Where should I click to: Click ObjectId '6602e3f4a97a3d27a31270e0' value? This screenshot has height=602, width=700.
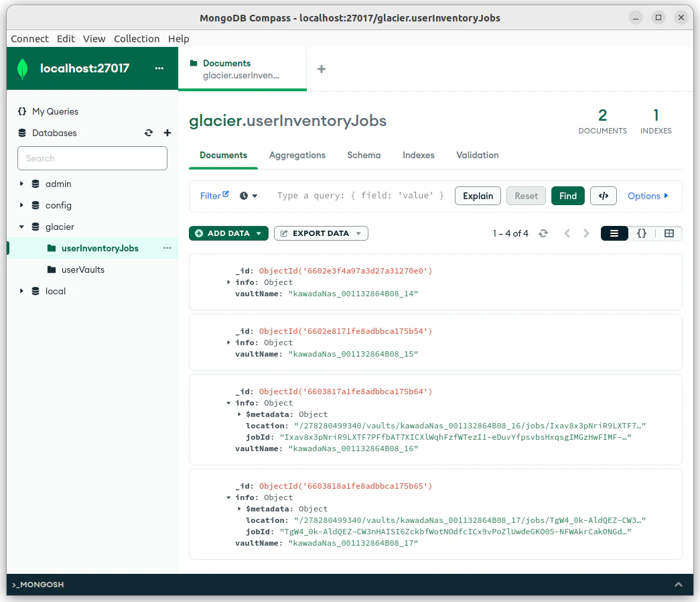click(346, 271)
